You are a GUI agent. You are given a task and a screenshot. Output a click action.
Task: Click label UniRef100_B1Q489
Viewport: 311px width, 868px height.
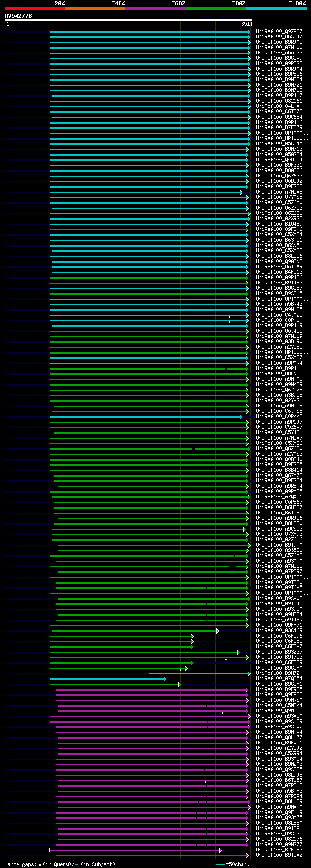pos(279,224)
